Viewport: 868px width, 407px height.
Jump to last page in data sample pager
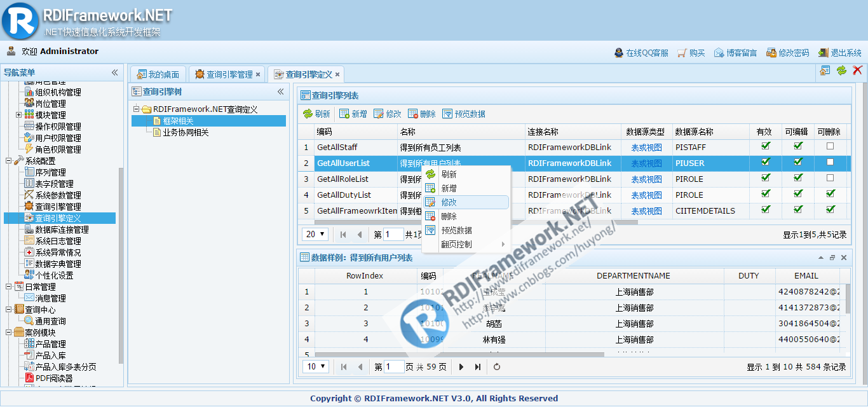(x=478, y=367)
